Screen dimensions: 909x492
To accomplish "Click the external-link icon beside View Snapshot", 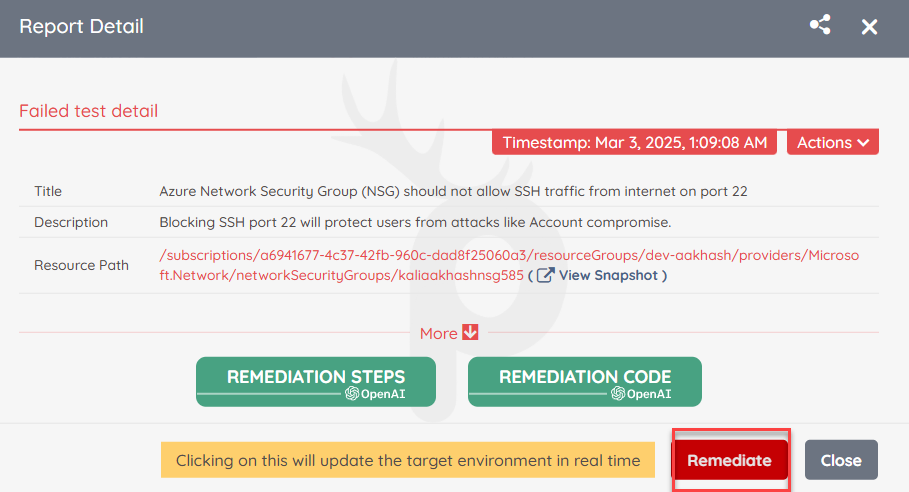I will click(x=545, y=275).
